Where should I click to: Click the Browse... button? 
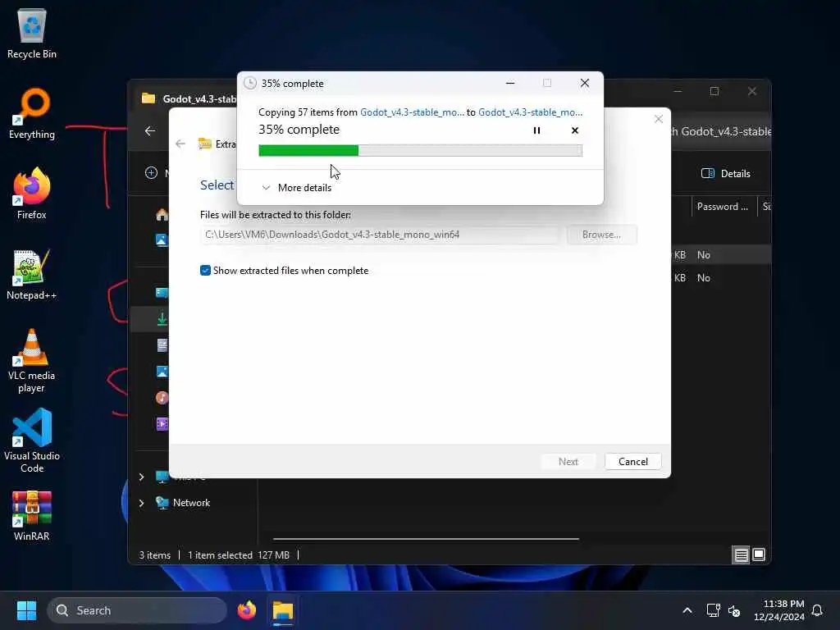point(601,235)
